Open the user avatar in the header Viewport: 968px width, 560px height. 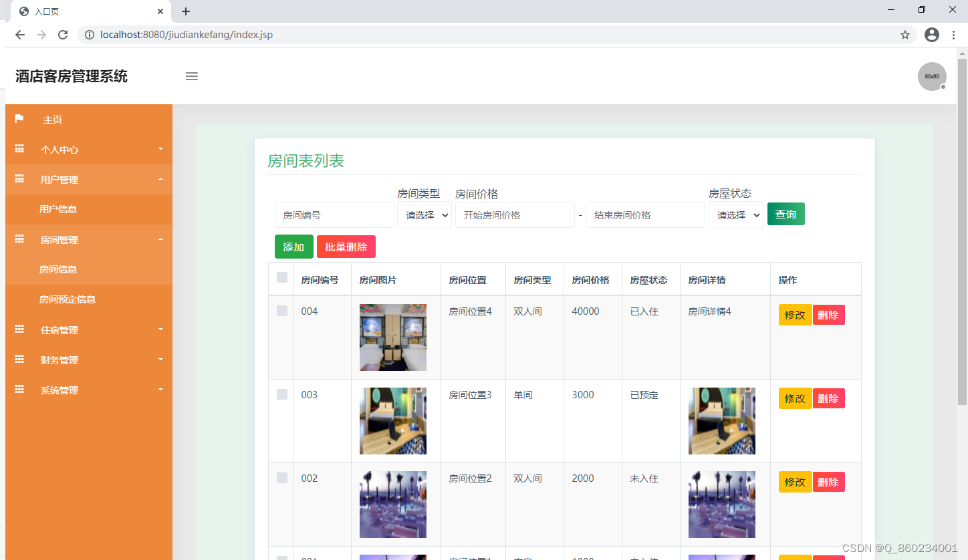tap(932, 76)
